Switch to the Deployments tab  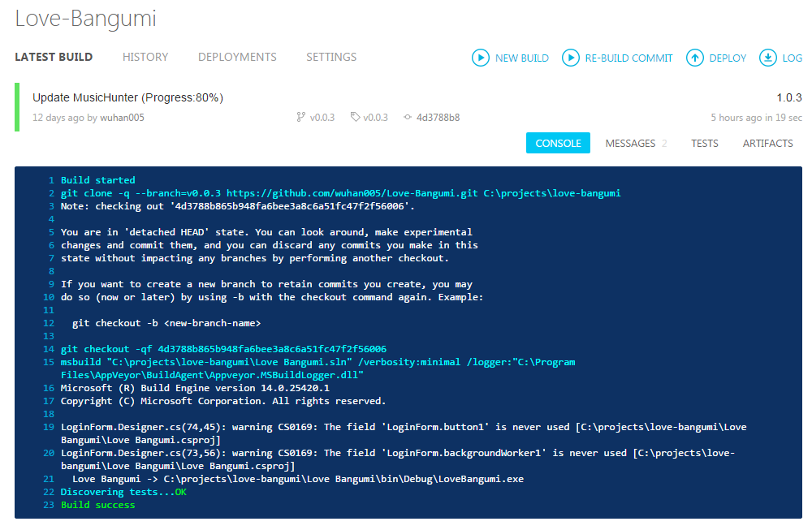click(x=237, y=57)
